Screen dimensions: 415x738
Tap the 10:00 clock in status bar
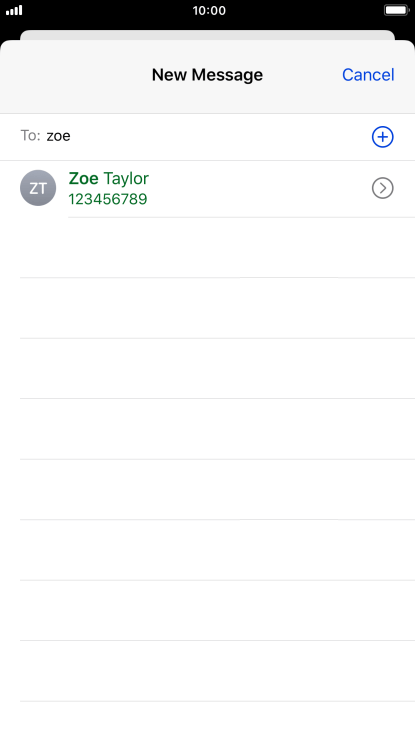click(209, 10)
